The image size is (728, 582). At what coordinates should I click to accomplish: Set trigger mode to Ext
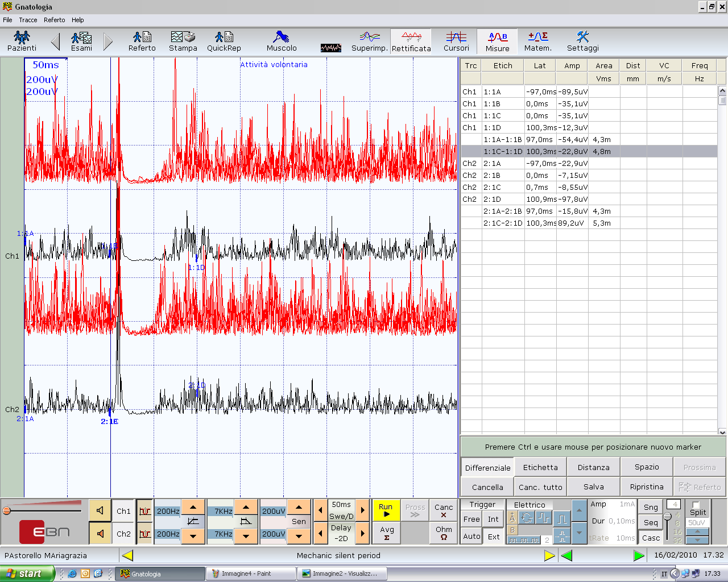point(493,536)
